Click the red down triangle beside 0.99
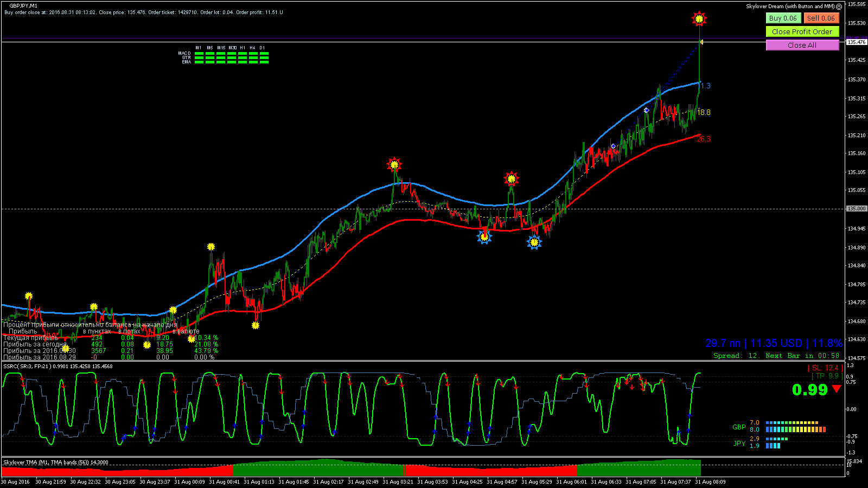The height and width of the screenshot is (488, 868). click(837, 388)
